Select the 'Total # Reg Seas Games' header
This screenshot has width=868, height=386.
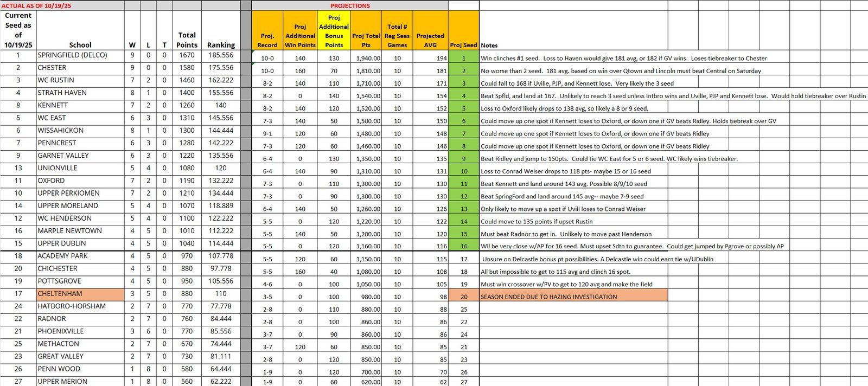(x=397, y=35)
